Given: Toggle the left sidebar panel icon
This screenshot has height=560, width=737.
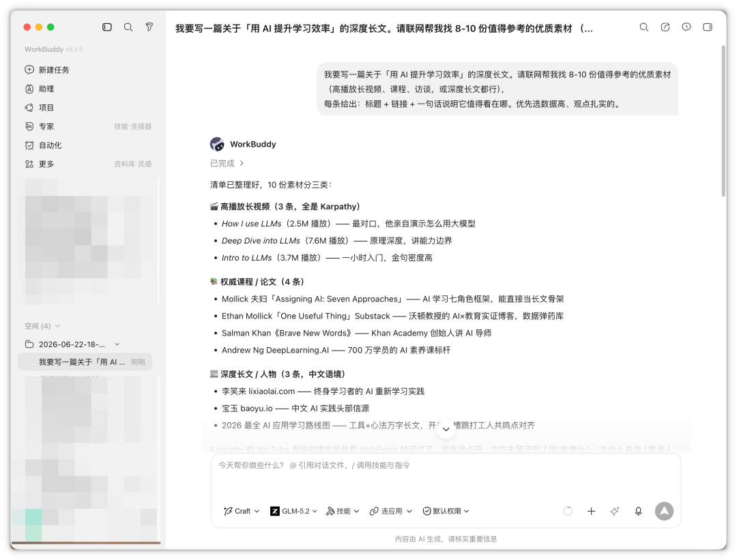Looking at the screenshot, I should [x=107, y=27].
